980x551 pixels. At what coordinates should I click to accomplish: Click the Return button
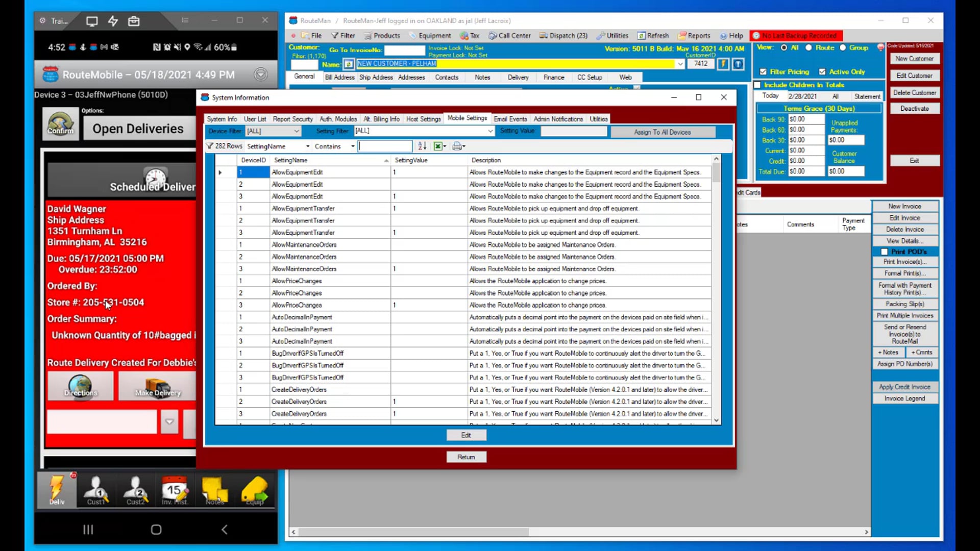coord(466,457)
